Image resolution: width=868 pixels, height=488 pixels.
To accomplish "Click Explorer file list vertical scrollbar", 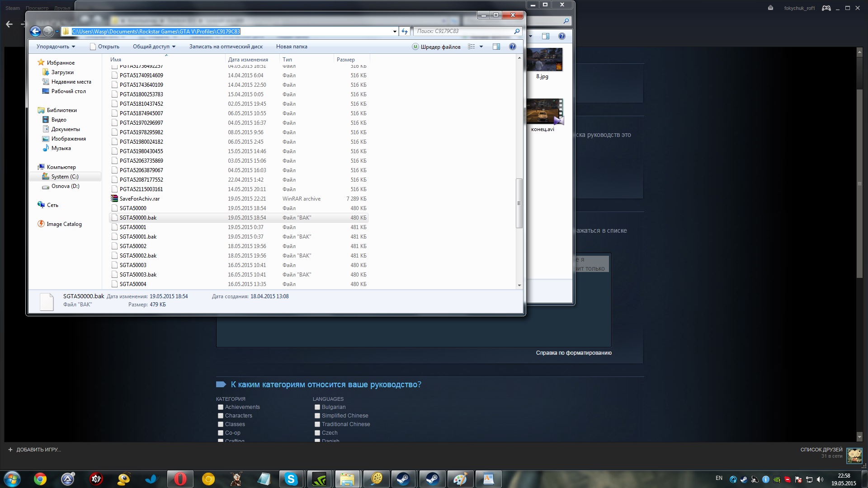I will [x=519, y=203].
